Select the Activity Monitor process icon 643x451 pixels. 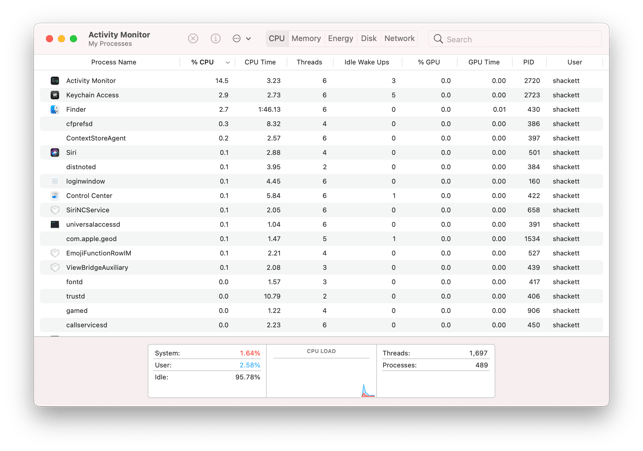pos(55,81)
